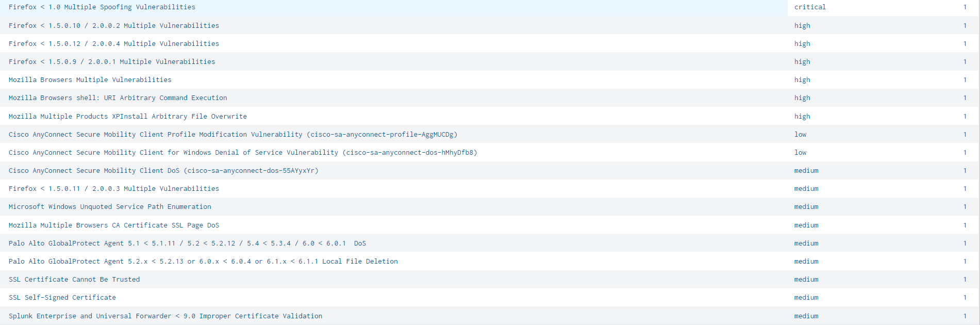The width and height of the screenshot is (980, 325).
Task: Open SSL Self-Signed Certificate entry
Action: pos(62,297)
